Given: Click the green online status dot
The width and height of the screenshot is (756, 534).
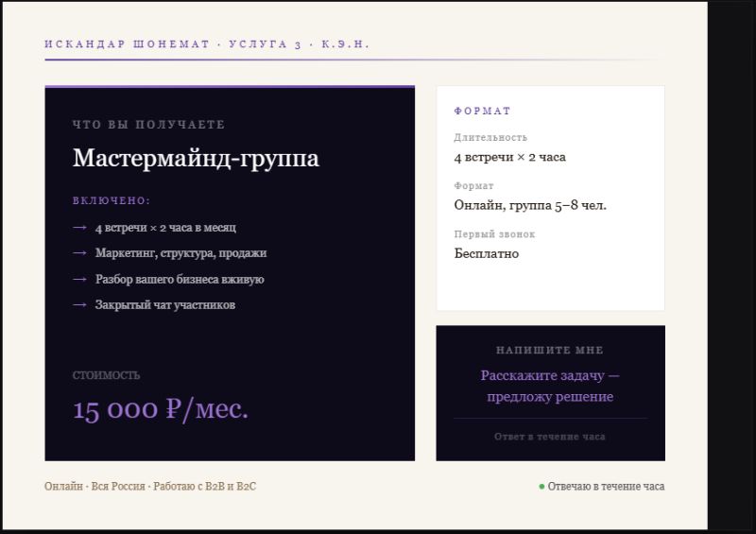Looking at the screenshot, I should [541, 487].
